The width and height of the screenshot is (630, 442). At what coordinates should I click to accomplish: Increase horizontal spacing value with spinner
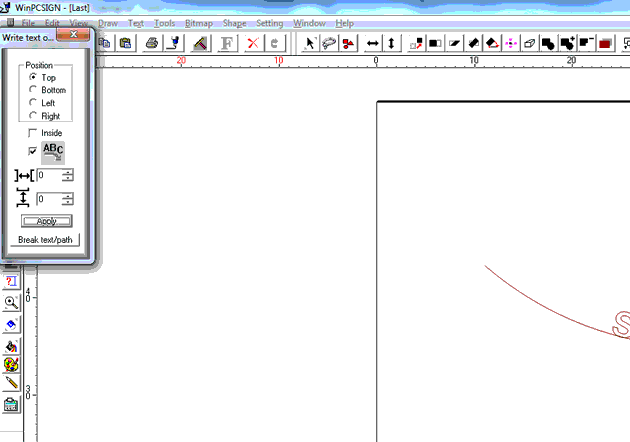pos(67,172)
